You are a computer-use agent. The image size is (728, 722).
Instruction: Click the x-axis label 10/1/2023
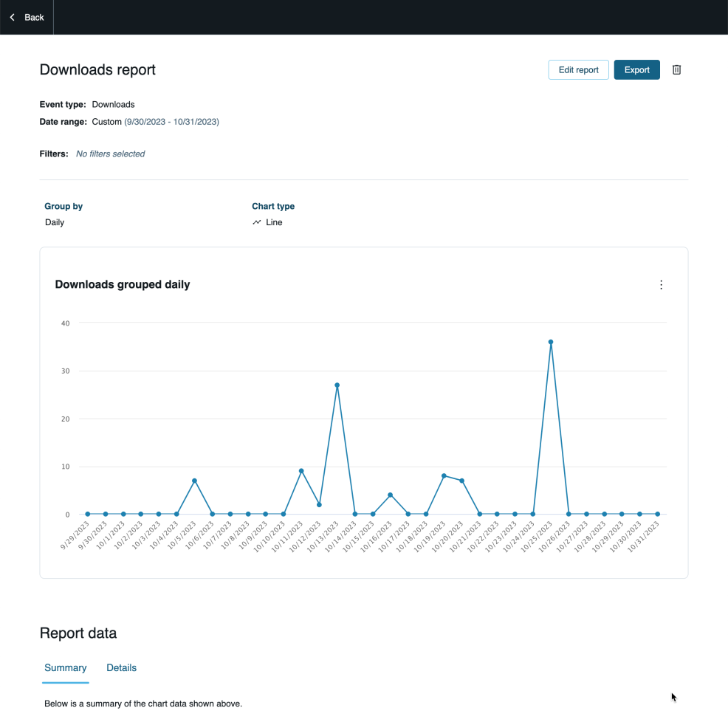[111, 535]
